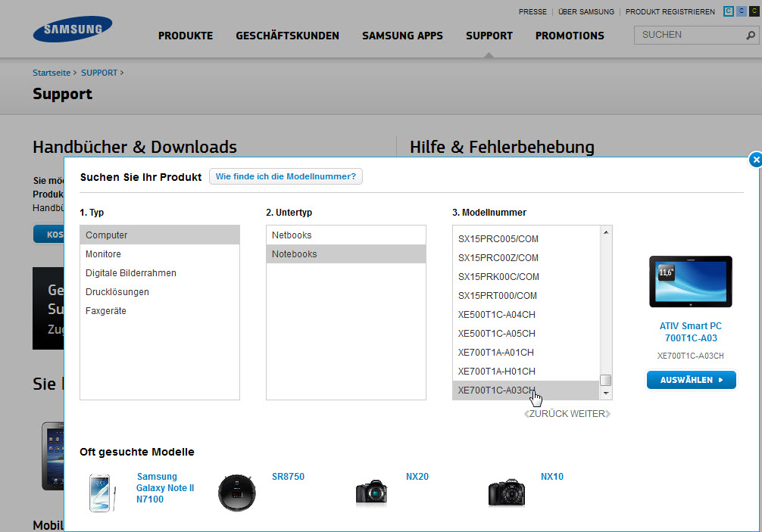Select model XE500T1C-A04CH
Viewport: 762px width, 532px height.
[x=526, y=315]
